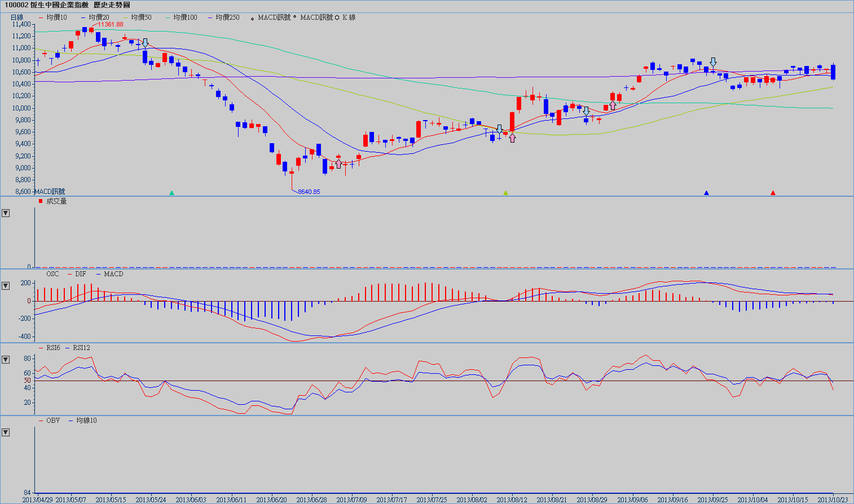Click the rightmost blue down-arrow sell signal

[713, 61]
